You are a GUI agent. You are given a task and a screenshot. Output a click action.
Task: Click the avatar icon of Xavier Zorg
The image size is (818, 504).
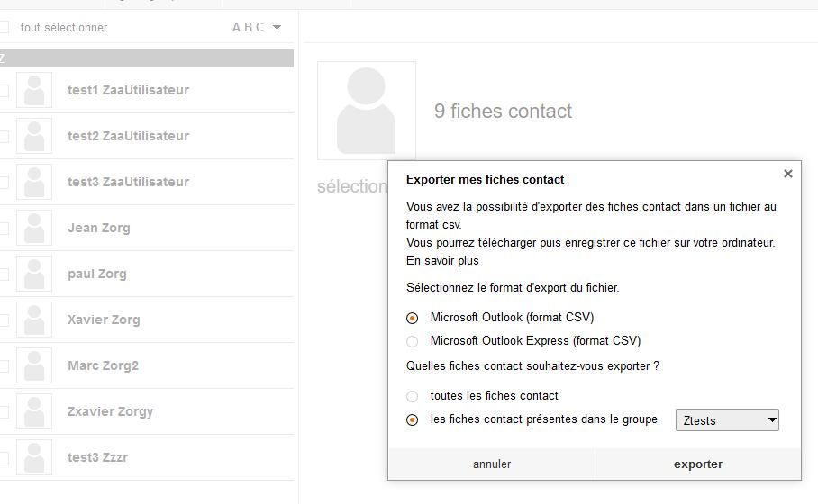pos(34,320)
